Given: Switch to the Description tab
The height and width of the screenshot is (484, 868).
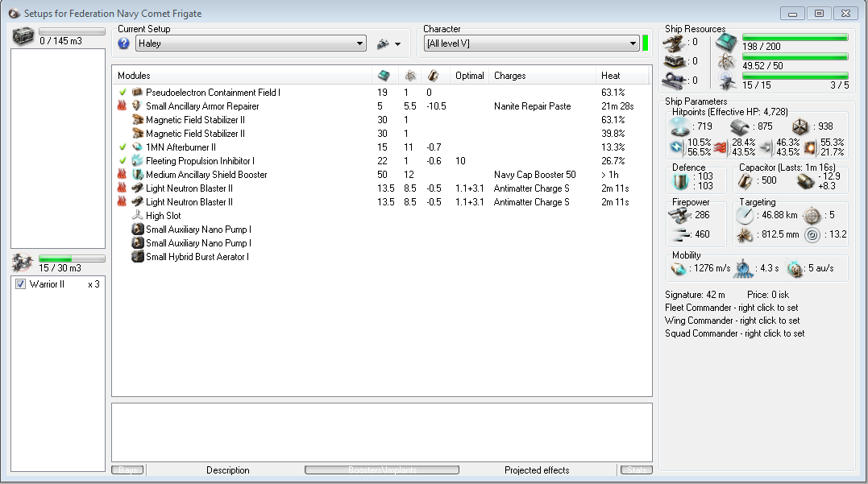Looking at the screenshot, I should [x=227, y=470].
